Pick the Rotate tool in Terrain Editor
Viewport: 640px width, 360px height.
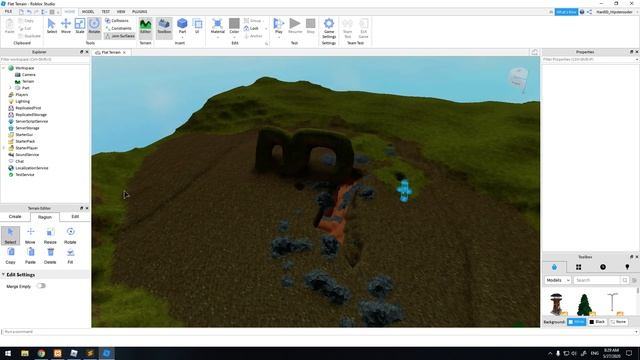70,236
